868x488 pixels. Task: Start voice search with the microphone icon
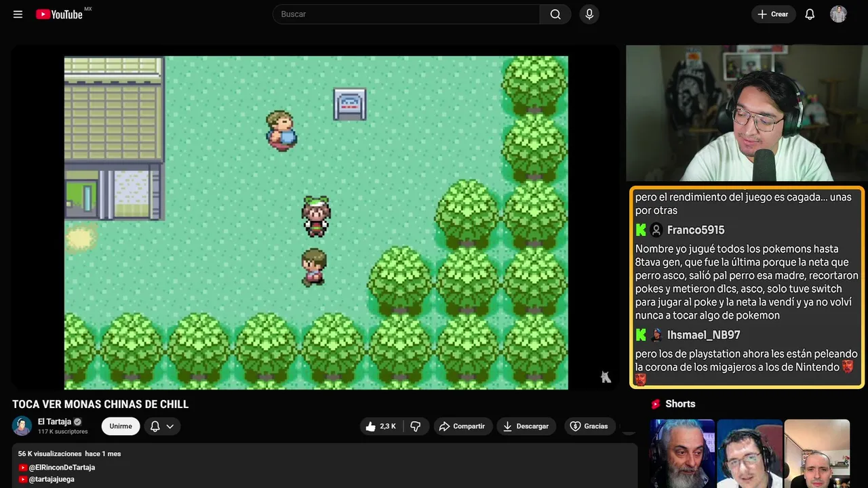[x=589, y=14]
